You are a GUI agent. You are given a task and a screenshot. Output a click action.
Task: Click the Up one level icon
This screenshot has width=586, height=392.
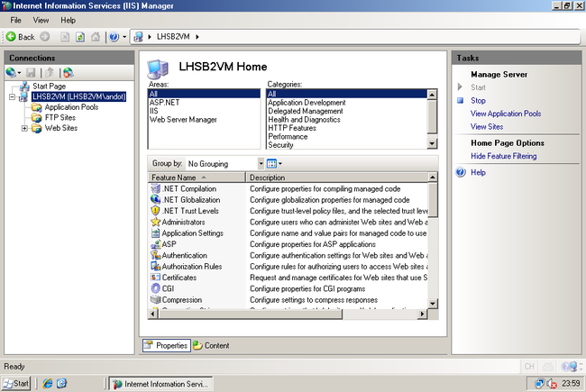coord(50,72)
